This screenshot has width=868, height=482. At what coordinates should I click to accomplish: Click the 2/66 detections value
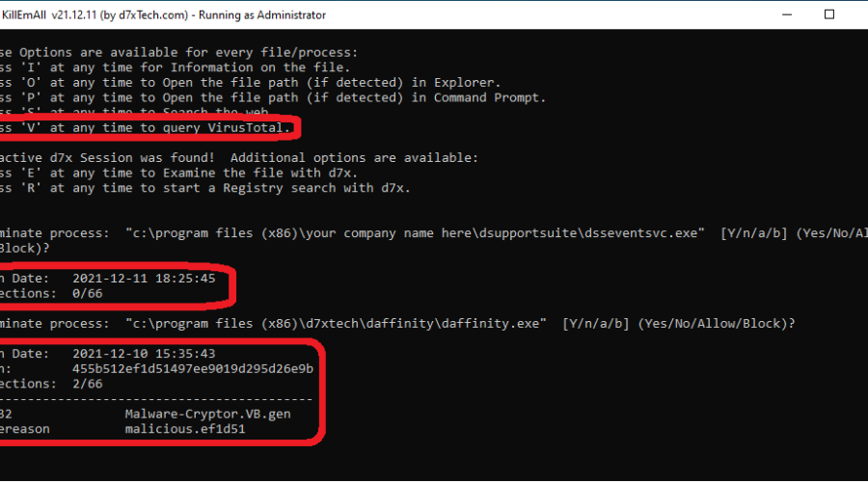88,384
